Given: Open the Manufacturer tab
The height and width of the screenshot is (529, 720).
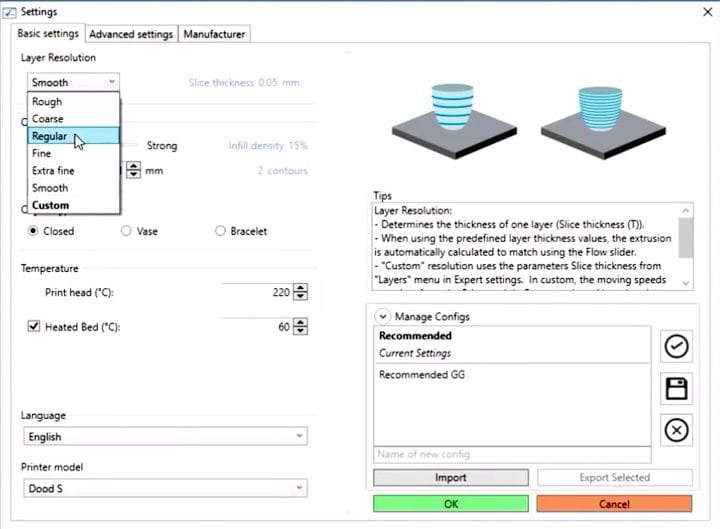Looking at the screenshot, I should point(214,34).
